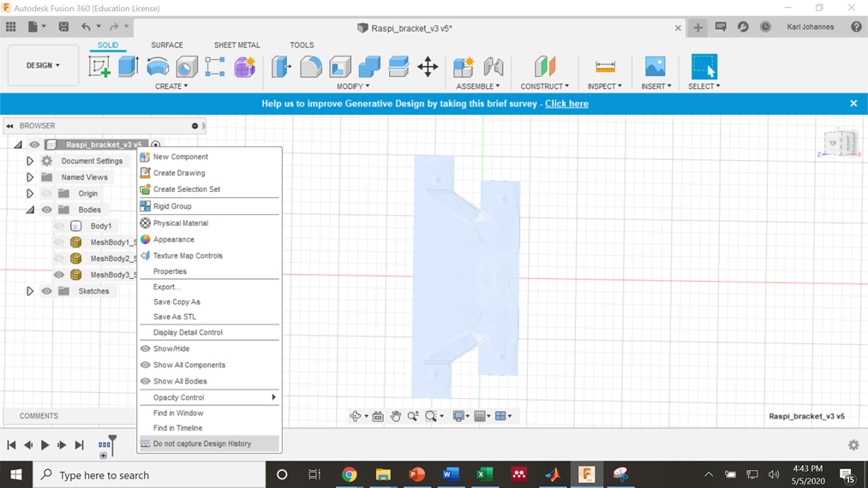The width and height of the screenshot is (868, 488).
Task: Switch to the TOOLS tab
Action: click(x=302, y=45)
